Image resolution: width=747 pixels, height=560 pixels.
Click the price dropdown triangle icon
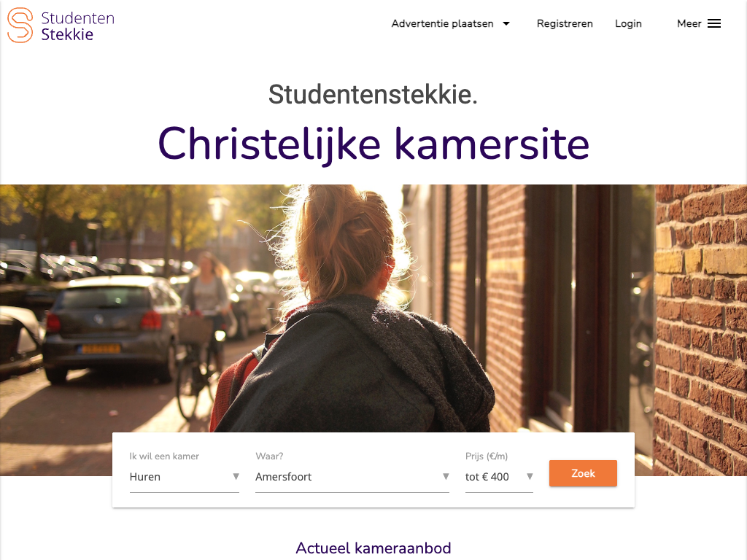tap(530, 476)
